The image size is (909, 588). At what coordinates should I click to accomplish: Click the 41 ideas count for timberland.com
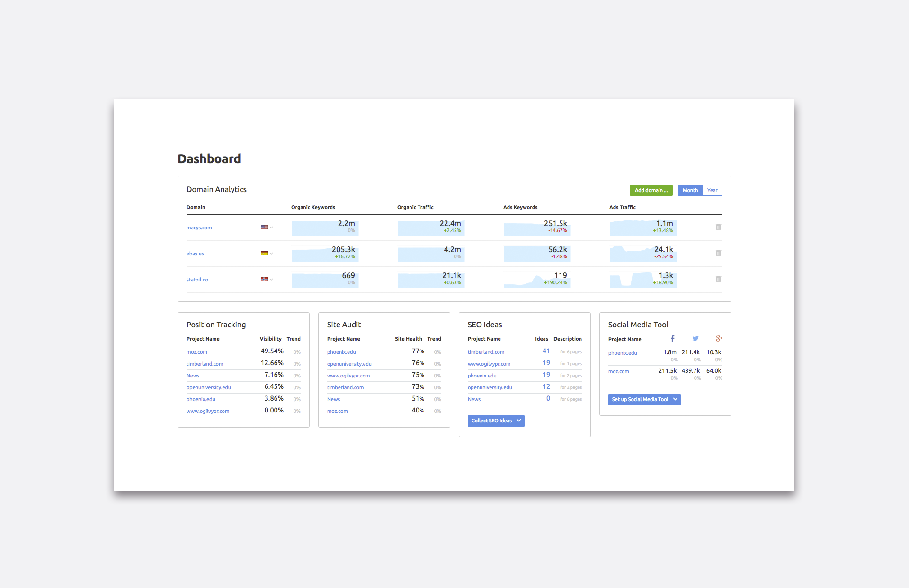point(546,351)
